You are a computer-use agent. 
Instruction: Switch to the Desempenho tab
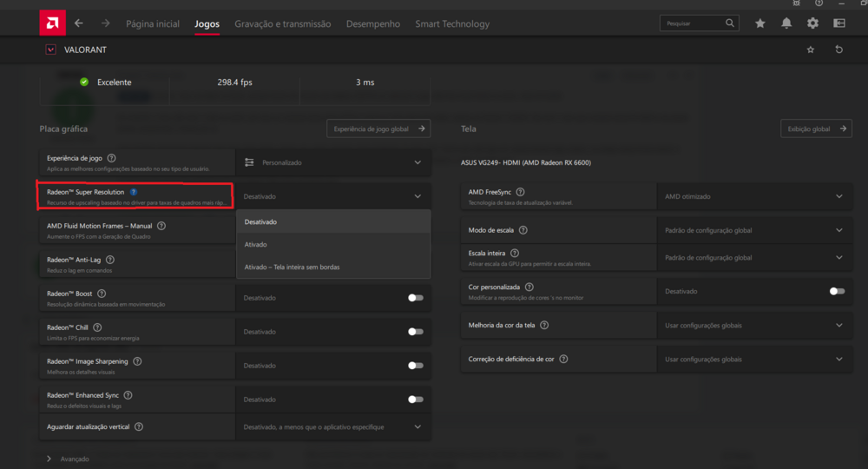[x=373, y=23]
